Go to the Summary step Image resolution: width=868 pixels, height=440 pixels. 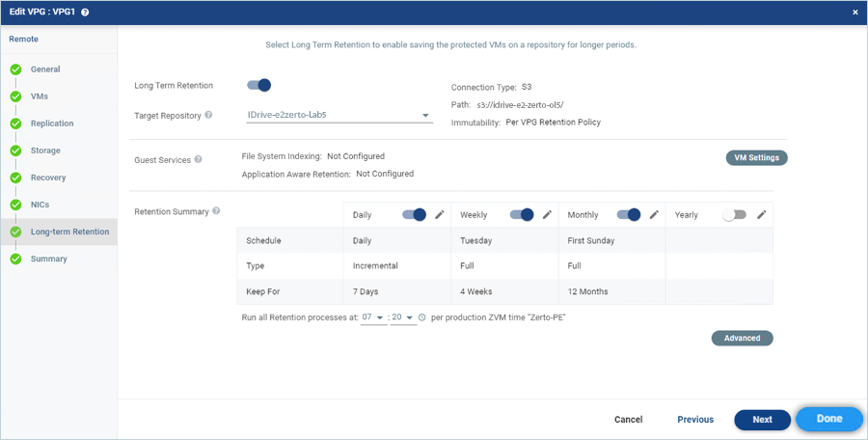click(48, 259)
